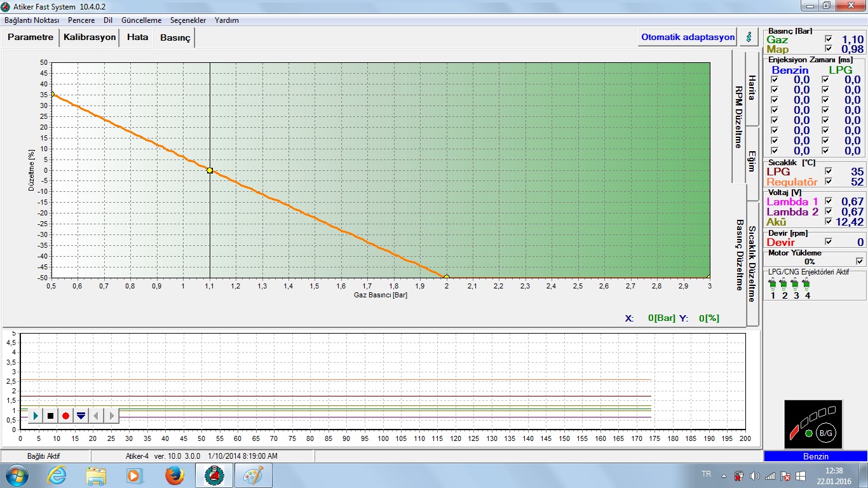Open the Yardım menu

pyautogui.click(x=227, y=20)
